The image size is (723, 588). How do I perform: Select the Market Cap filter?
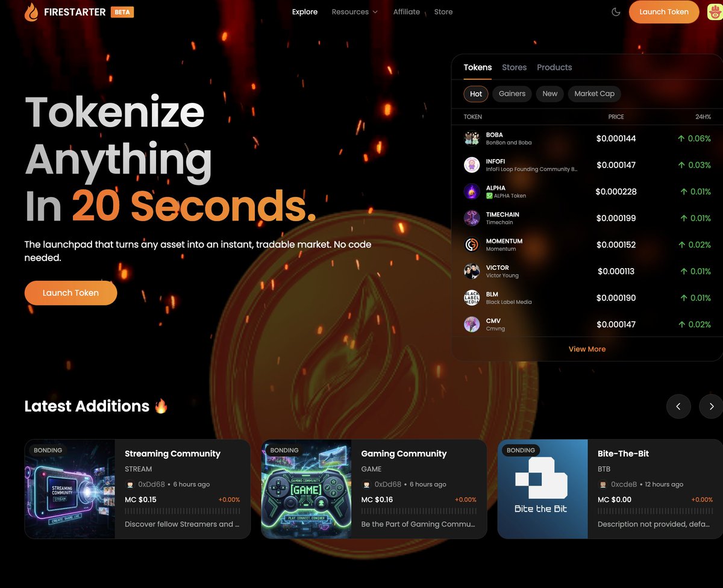[x=594, y=94]
